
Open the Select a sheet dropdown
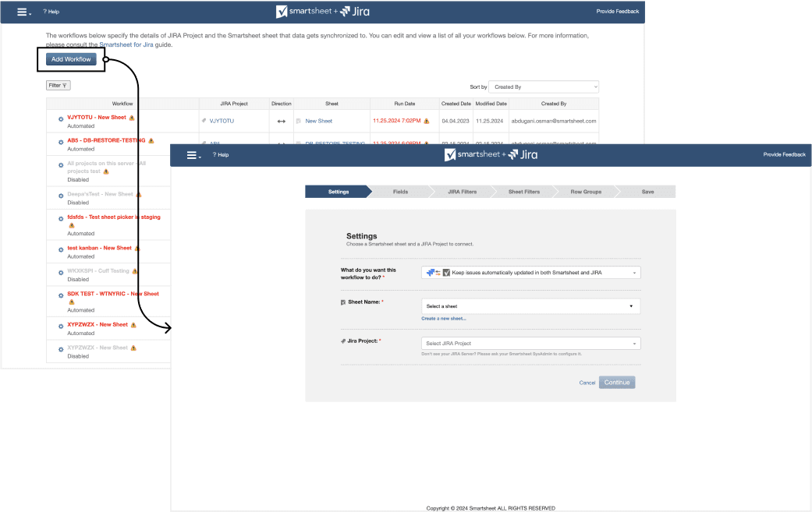coord(531,306)
